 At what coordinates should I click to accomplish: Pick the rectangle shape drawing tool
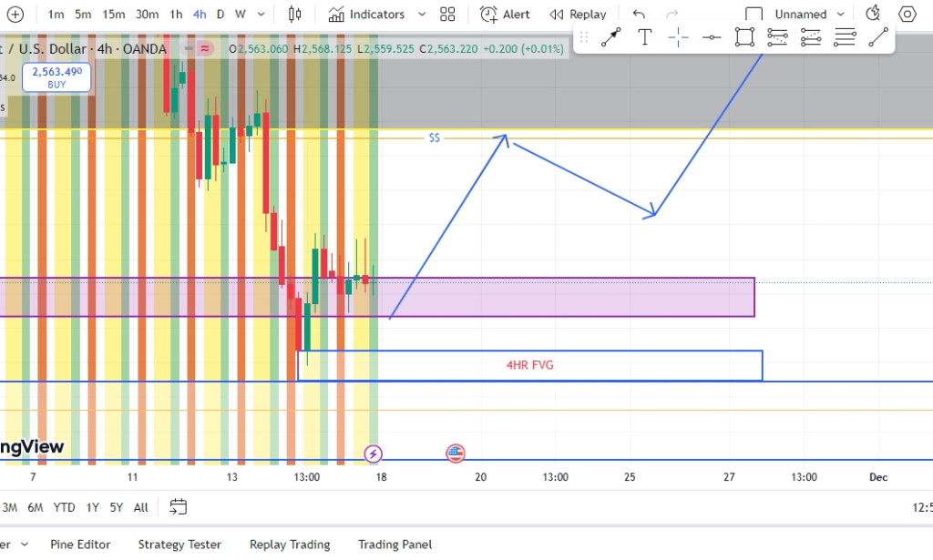(x=744, y=37)
